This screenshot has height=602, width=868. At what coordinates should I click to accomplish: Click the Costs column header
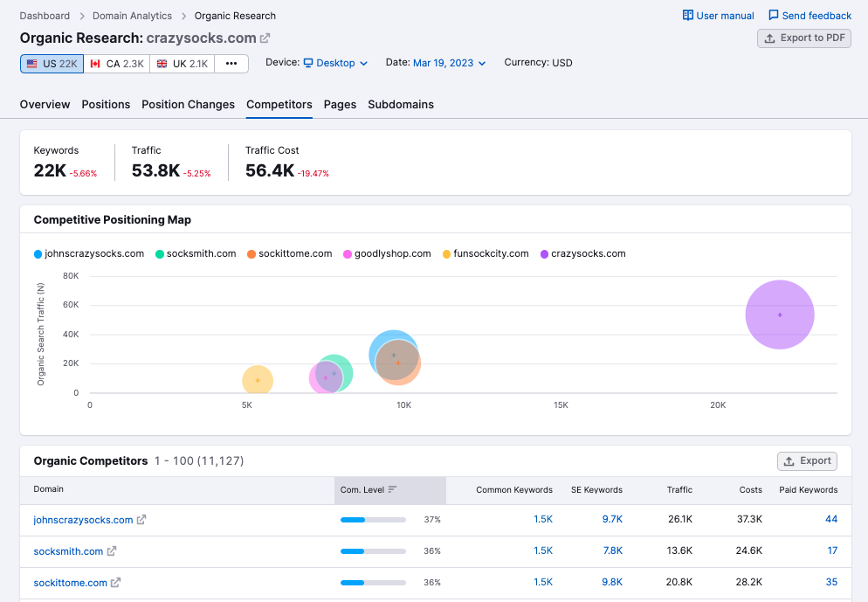point(751,490)
